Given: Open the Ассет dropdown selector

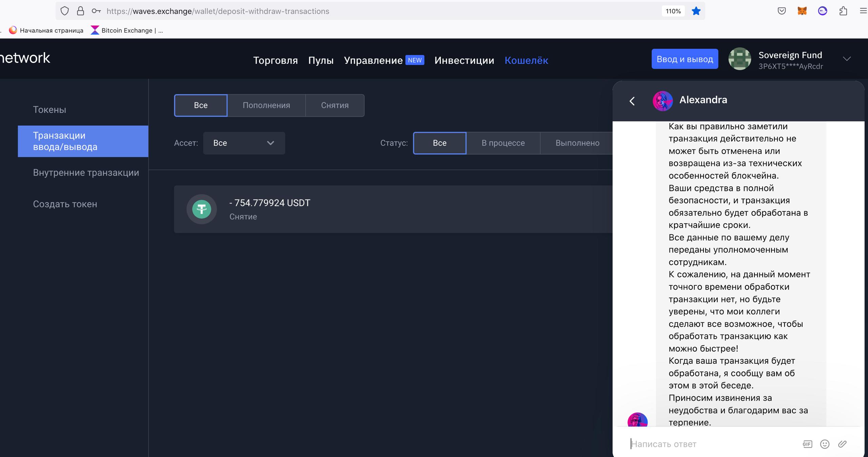Looking at the screenshot, I should click(x=244, y=143).
